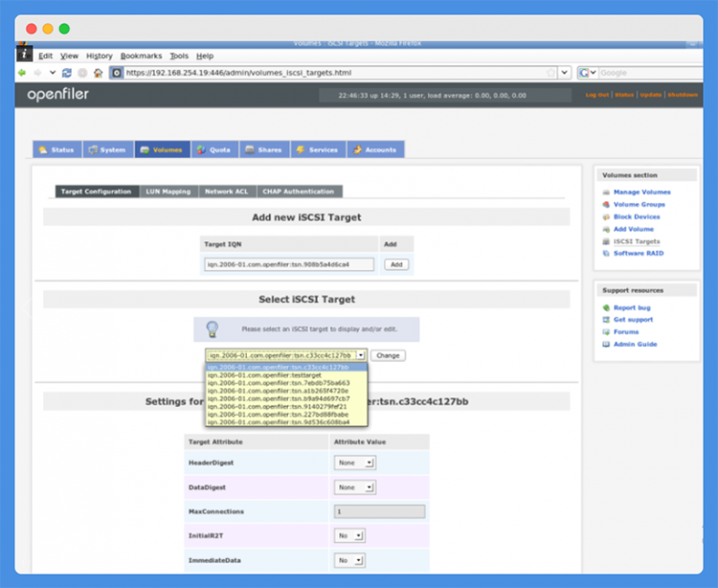Switch to the Volumes tab
The width and height of the screenshot is (718, 588).
click(162, 150)
